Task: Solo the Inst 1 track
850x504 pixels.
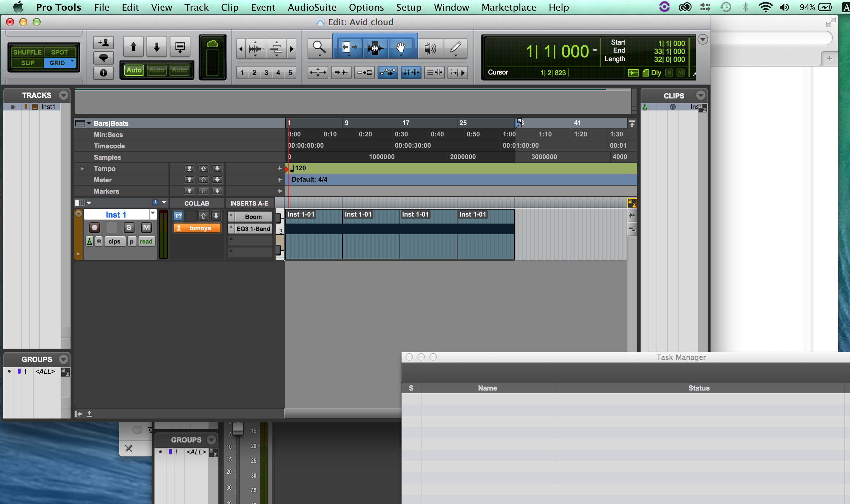Action: click(x=129, y=228)
